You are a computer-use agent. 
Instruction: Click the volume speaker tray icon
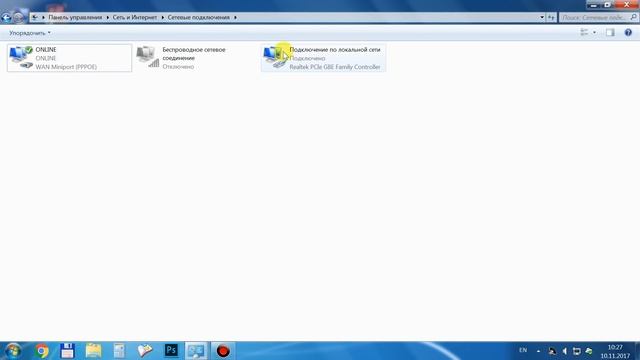pos(564,351)
